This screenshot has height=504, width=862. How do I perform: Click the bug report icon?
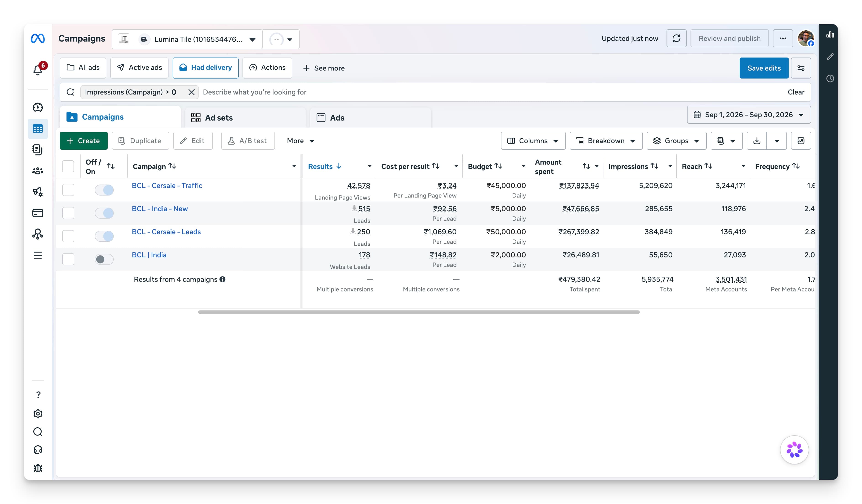[x=38, y=468]
